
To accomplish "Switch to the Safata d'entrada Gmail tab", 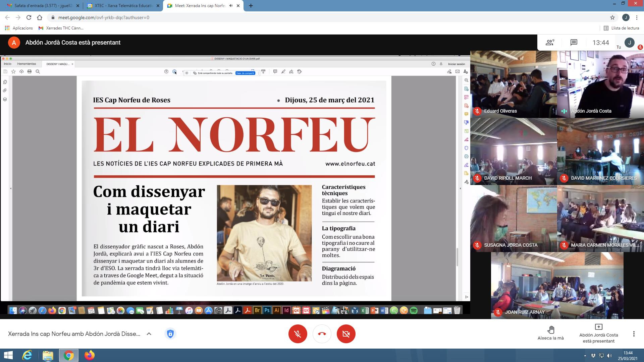I will pos(42,6).
